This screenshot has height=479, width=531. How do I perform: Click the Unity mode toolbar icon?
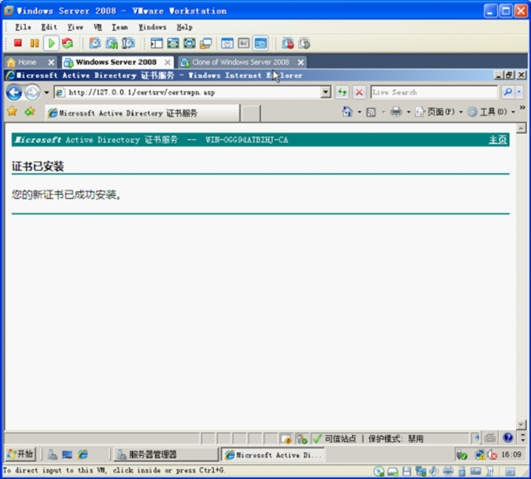click(206, 43)
